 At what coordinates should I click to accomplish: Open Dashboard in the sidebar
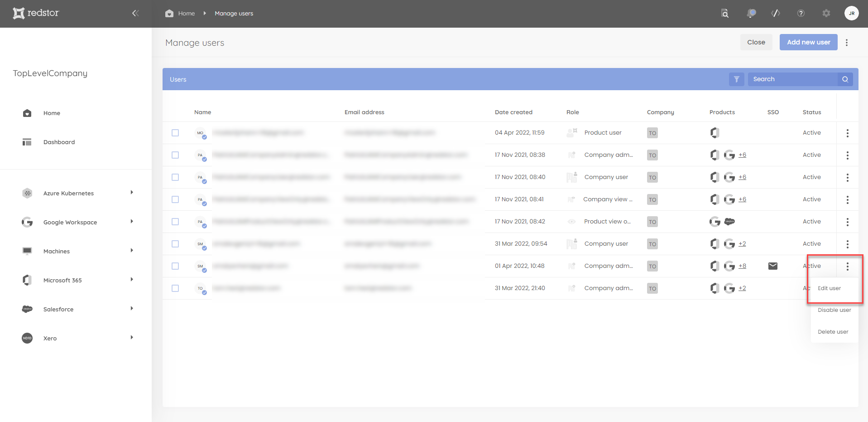pos(59,142)
